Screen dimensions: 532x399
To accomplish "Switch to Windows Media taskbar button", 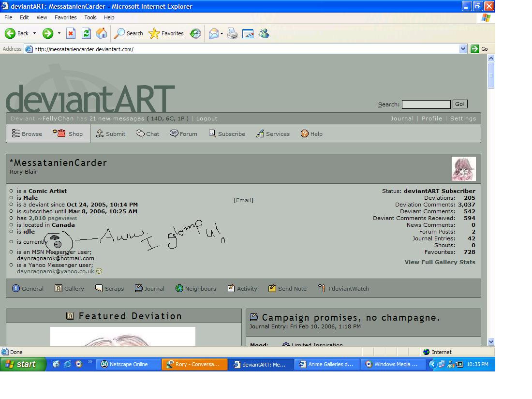I will pyautogui.click(x=393, y=364).
